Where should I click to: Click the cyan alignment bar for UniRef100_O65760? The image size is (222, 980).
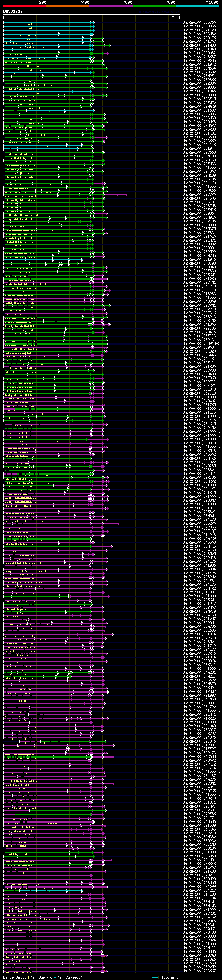48,23
